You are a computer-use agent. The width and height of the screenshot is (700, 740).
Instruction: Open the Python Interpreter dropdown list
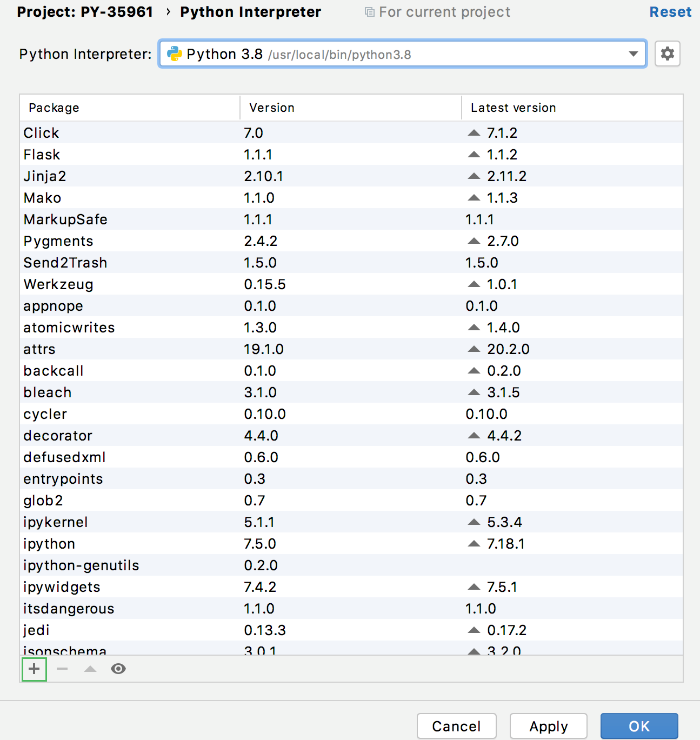point(632,54)
